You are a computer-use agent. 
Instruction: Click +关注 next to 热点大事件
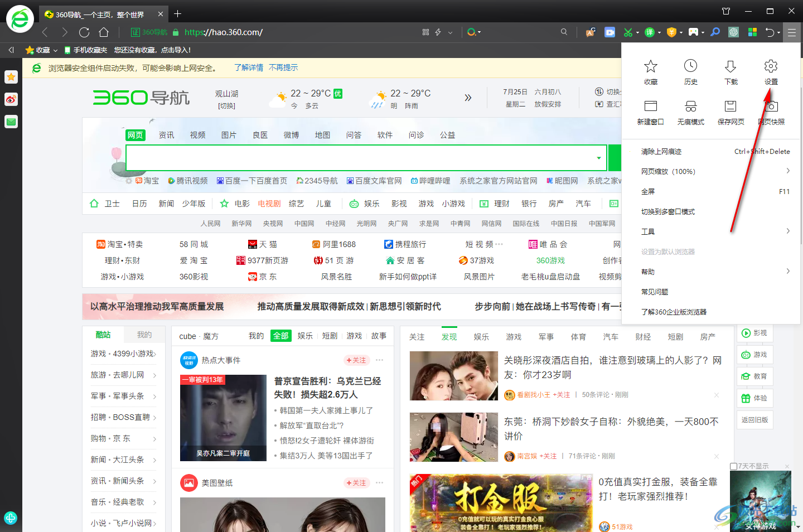tap(356, 360)
